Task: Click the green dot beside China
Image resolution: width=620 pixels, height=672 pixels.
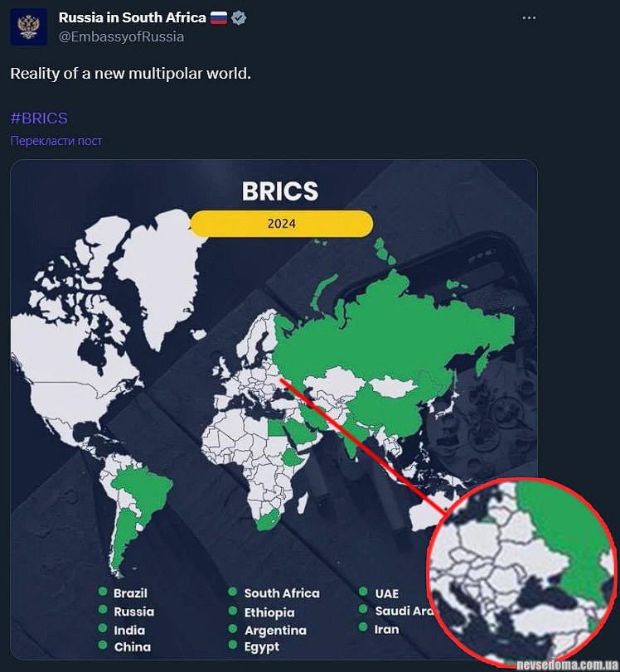Action: tap(103, 645)
